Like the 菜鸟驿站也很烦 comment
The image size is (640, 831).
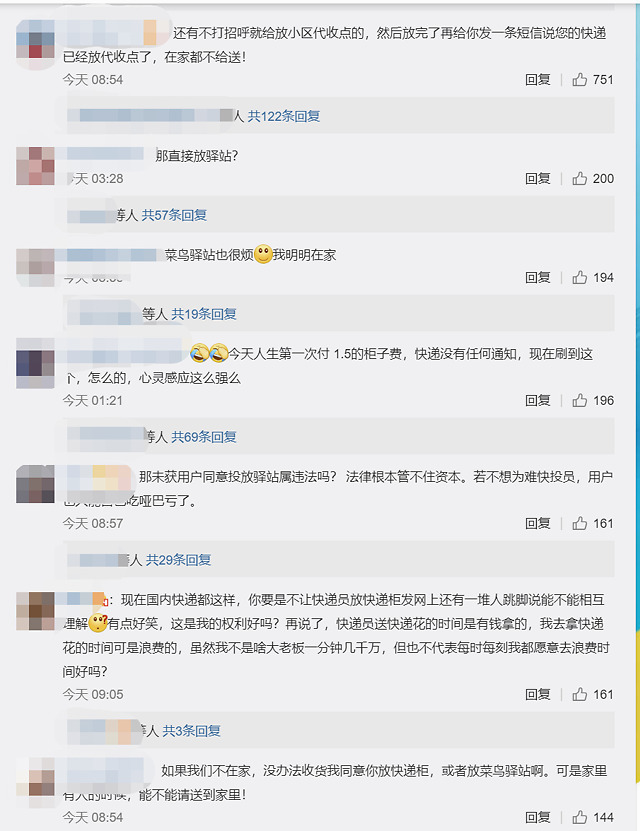coord(579,278)
